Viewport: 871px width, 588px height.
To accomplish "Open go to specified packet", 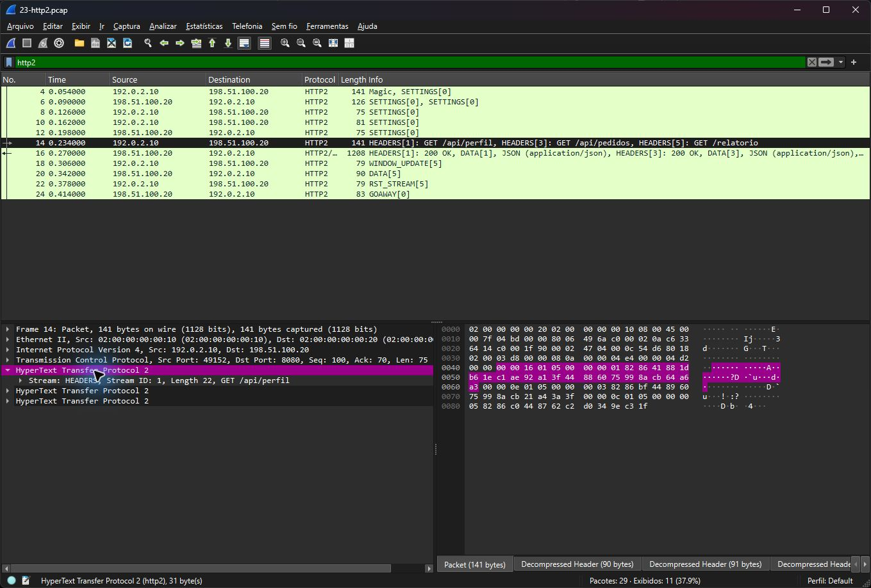I will 196,43.
